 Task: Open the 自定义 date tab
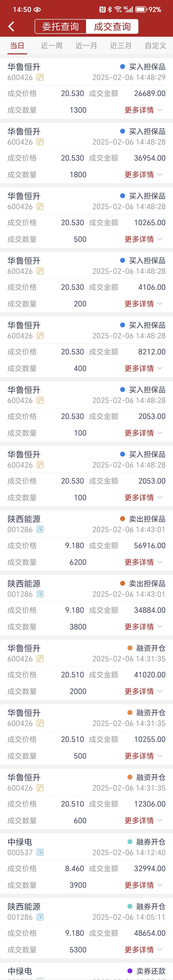pos(155,46)
